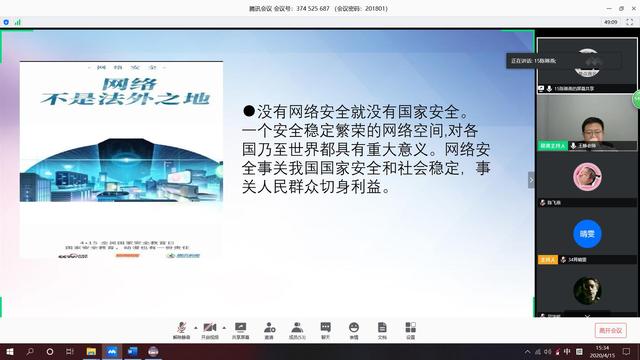Turn on the video camera

(210, 330)
